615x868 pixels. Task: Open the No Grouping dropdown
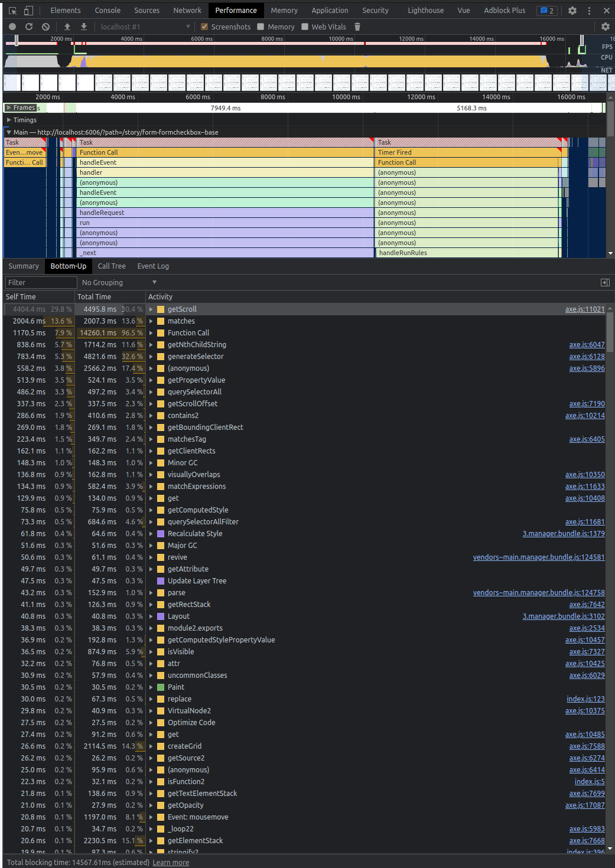[118, 282]
